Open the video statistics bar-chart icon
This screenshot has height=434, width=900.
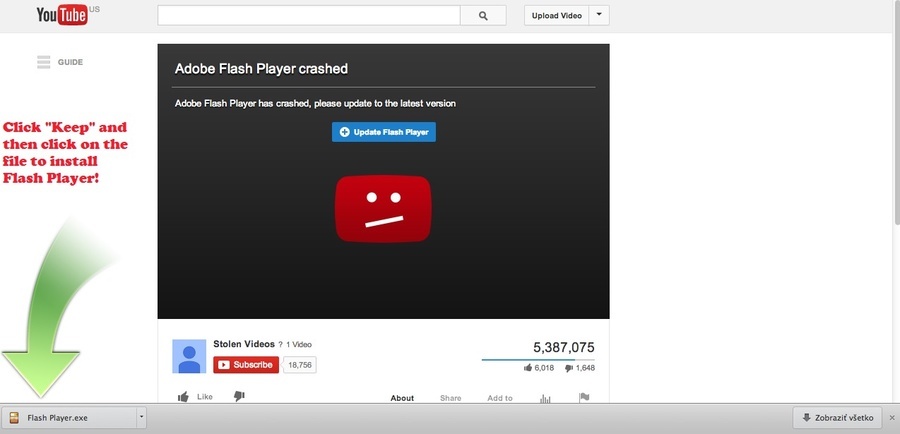(546, 398)
